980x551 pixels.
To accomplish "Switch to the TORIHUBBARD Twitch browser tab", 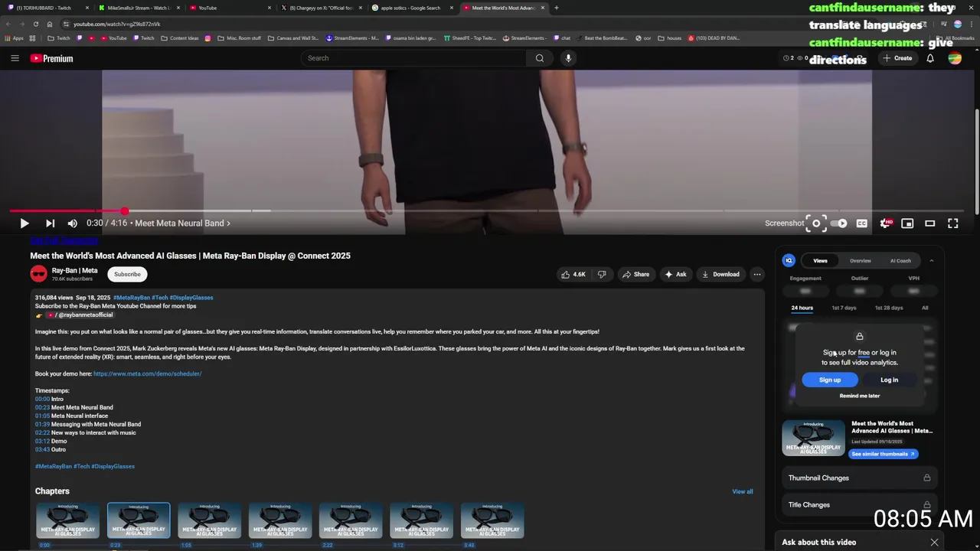I will [x=47, y=8].
